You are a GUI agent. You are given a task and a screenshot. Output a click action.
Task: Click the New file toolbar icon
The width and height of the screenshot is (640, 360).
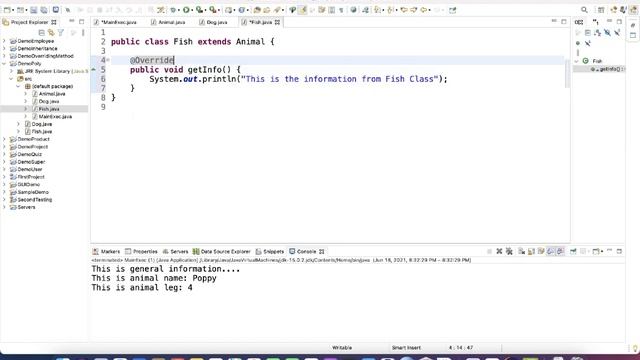tap(7, 10)
